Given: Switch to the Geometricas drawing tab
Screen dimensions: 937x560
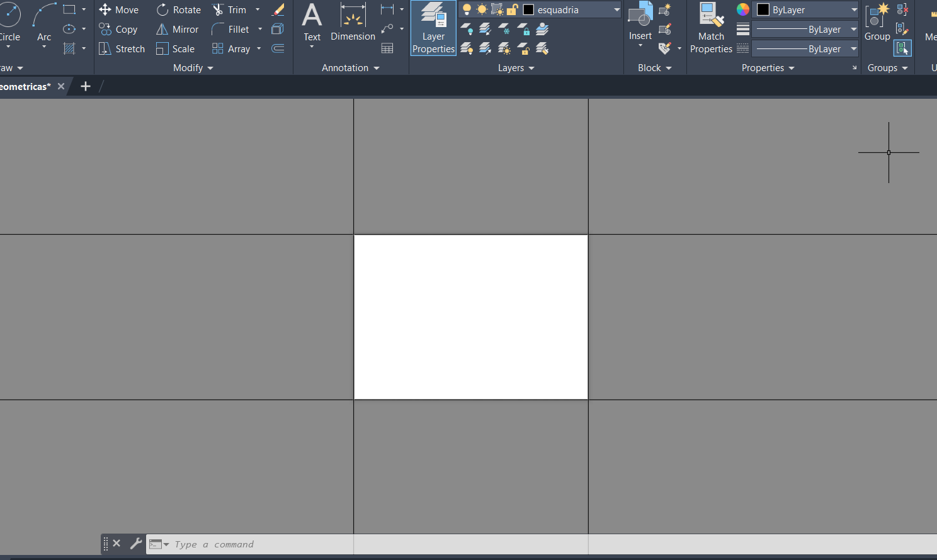Looking at the screenshot, I should (x=25, y=86).
